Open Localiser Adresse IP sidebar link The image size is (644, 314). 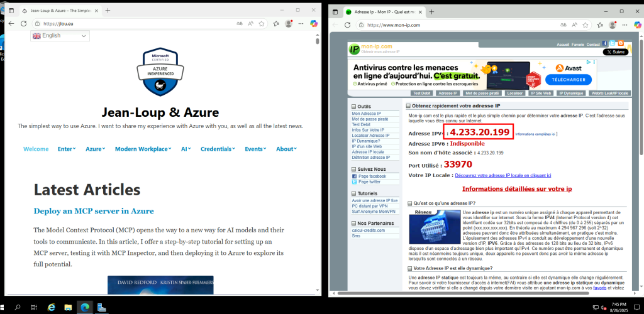(370, 135)
